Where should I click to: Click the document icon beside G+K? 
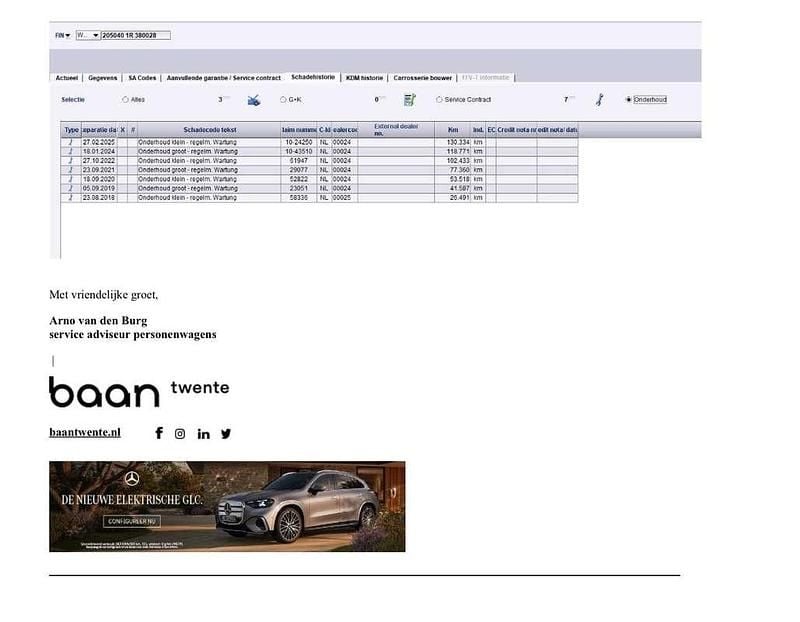click(409, 100)
